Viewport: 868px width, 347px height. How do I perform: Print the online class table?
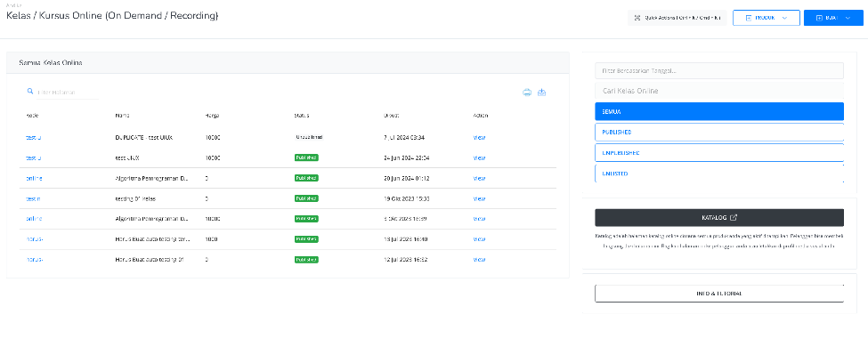(x=527, y=93)
